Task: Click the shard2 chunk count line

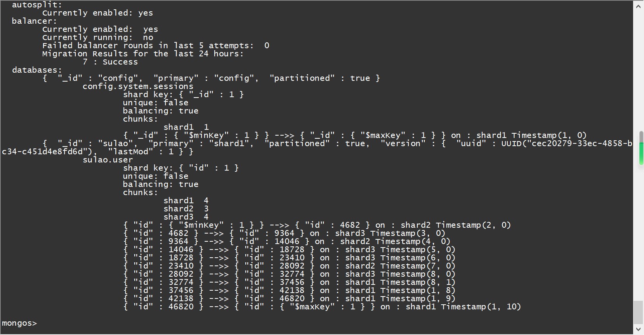Action: point(186,209)
